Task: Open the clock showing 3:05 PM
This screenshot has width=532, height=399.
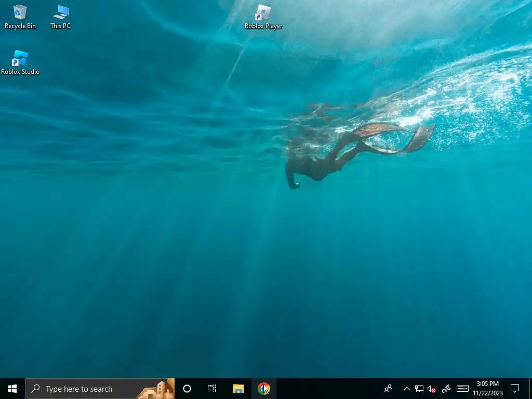Action: 487,389
